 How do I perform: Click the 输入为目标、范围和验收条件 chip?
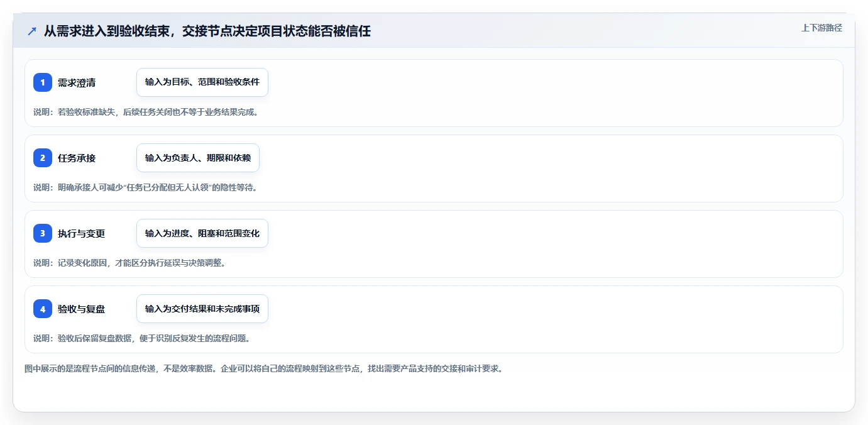[202, 82]
